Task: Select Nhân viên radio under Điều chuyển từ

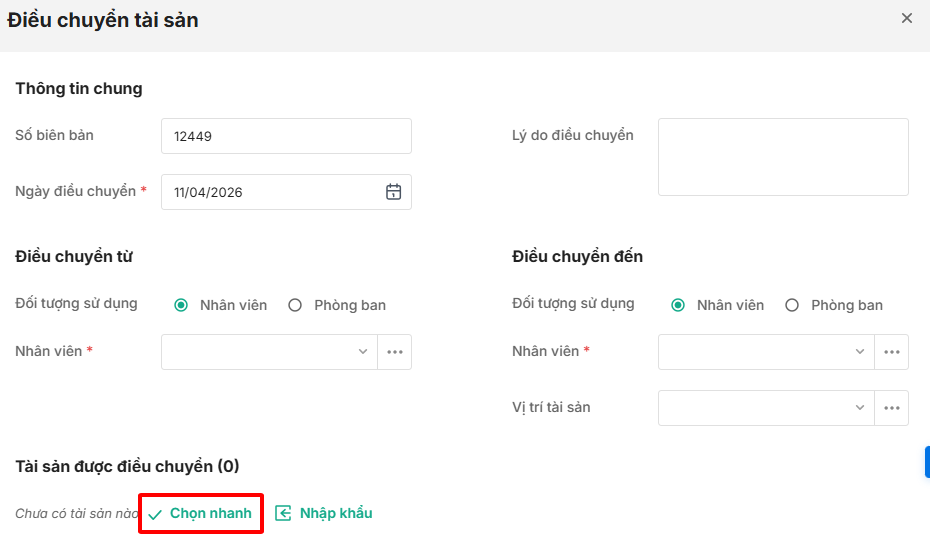Action: click(181, 305)
